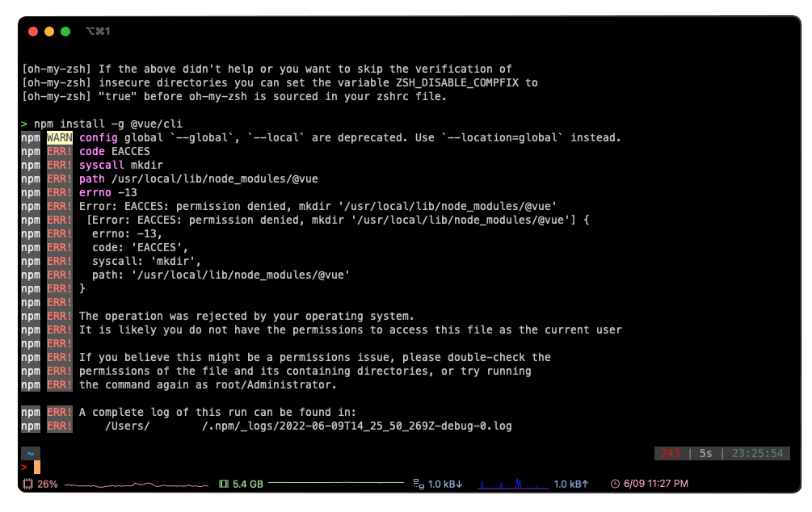Click the 'root/Administrator' line
The height and width of the screenshot is (512, 812).
[208, 384]
